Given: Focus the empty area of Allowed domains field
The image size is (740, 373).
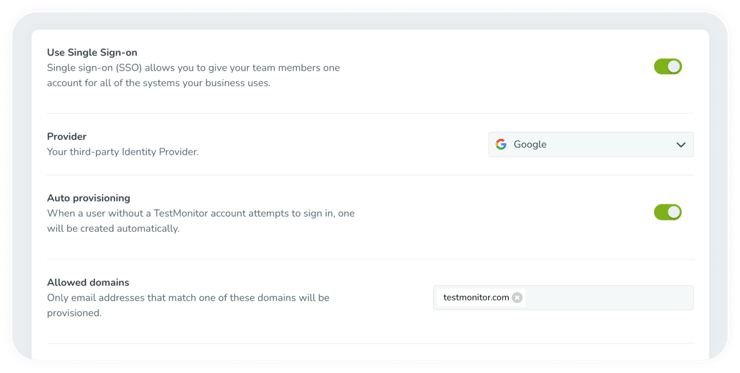Looking at the screenshot, I should [x=609, y=297].
